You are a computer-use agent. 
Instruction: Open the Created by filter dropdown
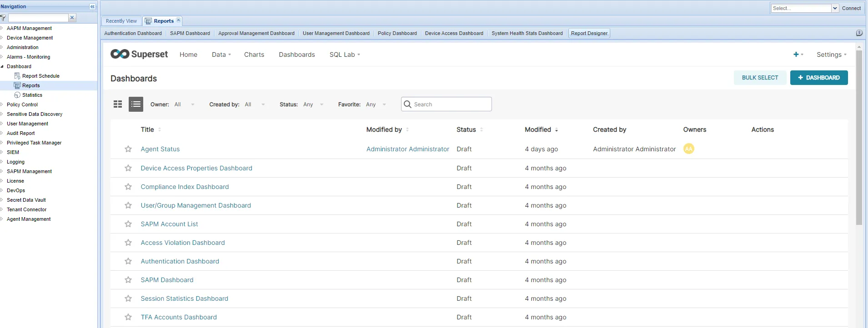[255, 104]
